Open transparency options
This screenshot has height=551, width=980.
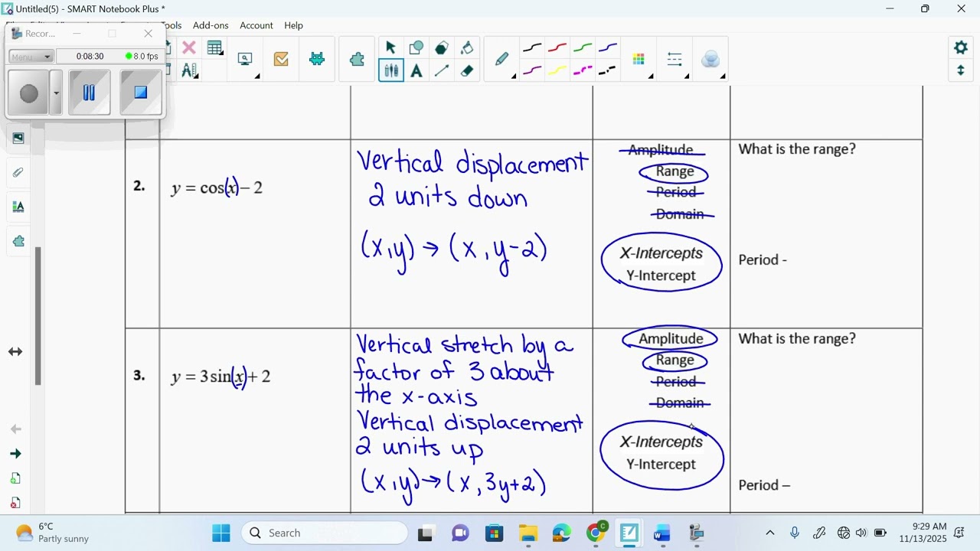710,59
